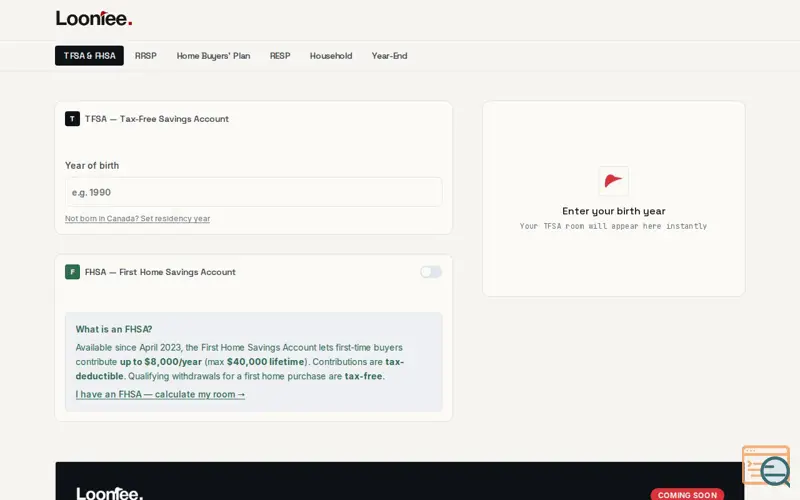This screenshot has width=800, height=500.
Task: Open the Household tab
Action: coord(331,56)
